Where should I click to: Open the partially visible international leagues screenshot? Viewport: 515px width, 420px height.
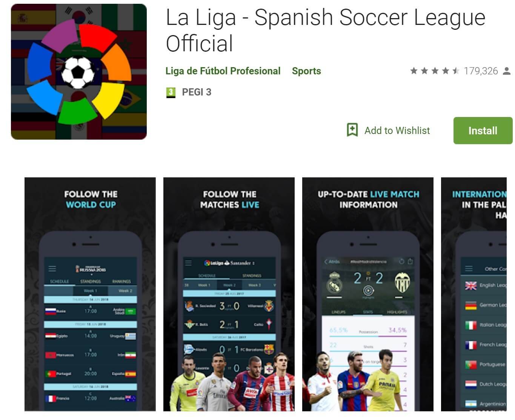tap(474, 294)
